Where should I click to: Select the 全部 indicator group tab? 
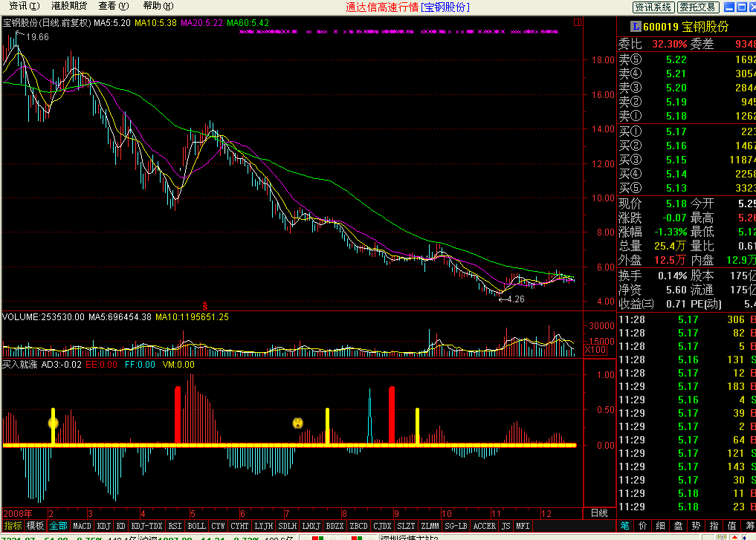(58, 526)
